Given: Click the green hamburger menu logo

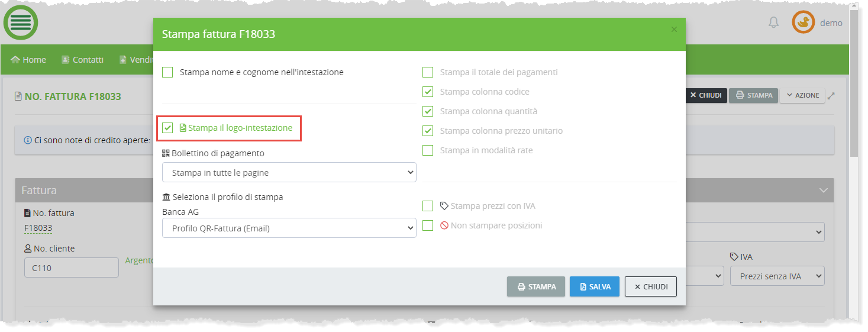Looking at the screenshot, I should click(x=21, y=22).
